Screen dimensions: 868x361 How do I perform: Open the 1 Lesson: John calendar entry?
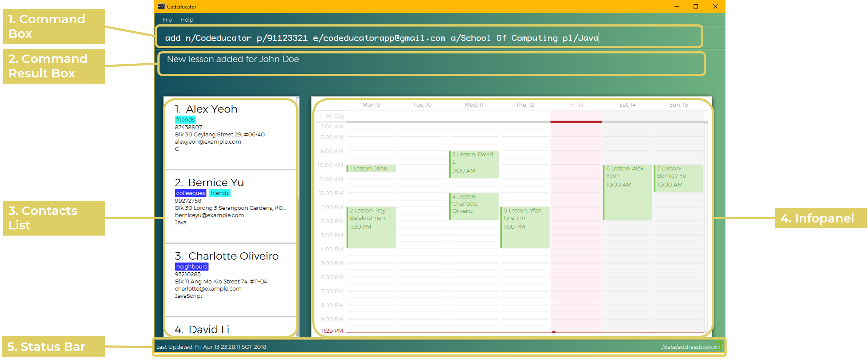click(x=371, y=168)
